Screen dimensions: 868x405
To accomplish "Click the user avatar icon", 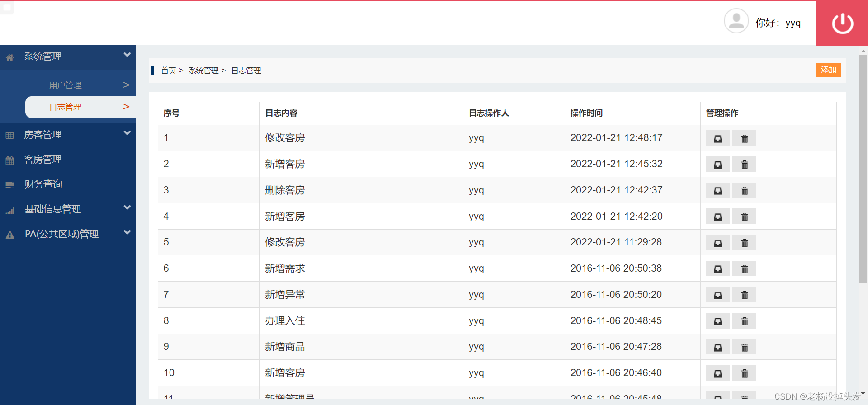I will click(736, 21).
